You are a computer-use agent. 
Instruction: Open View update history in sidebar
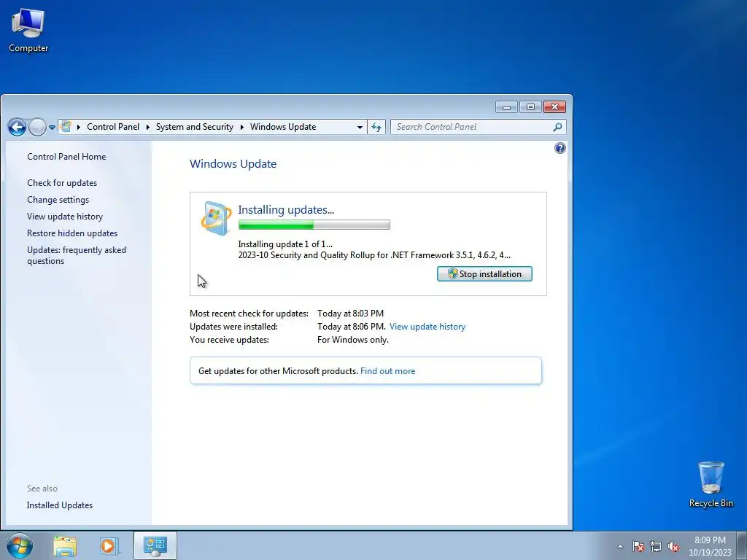(65, 216)
